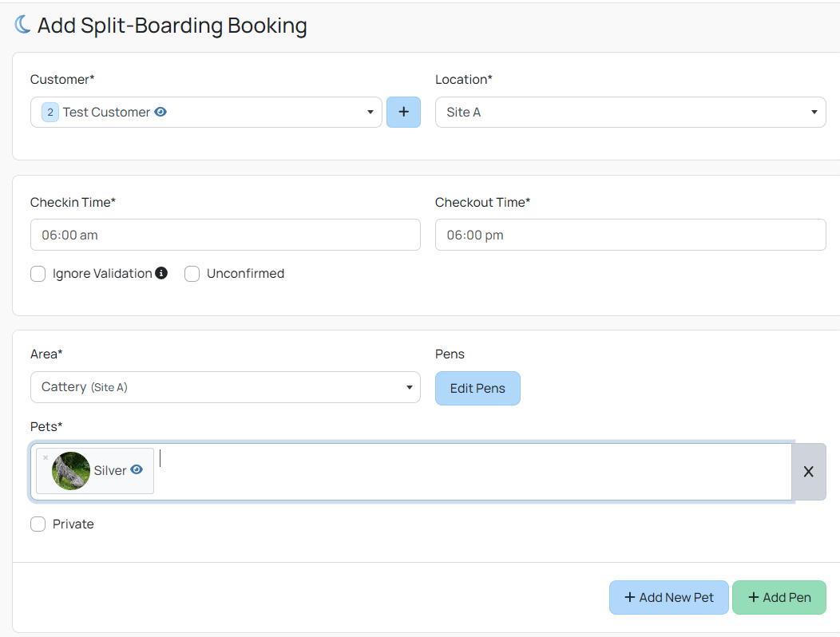
Task: Click the X to clear the Pets field
Action: pyautogui.click(x=808, y=471)
